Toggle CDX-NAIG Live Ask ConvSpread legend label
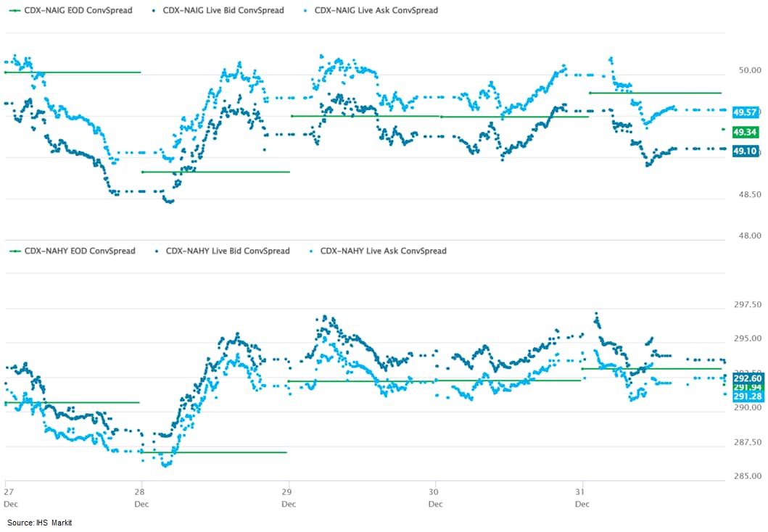Image resolution: width=768 pixels, height=532 pixels. tap(376, 11)
